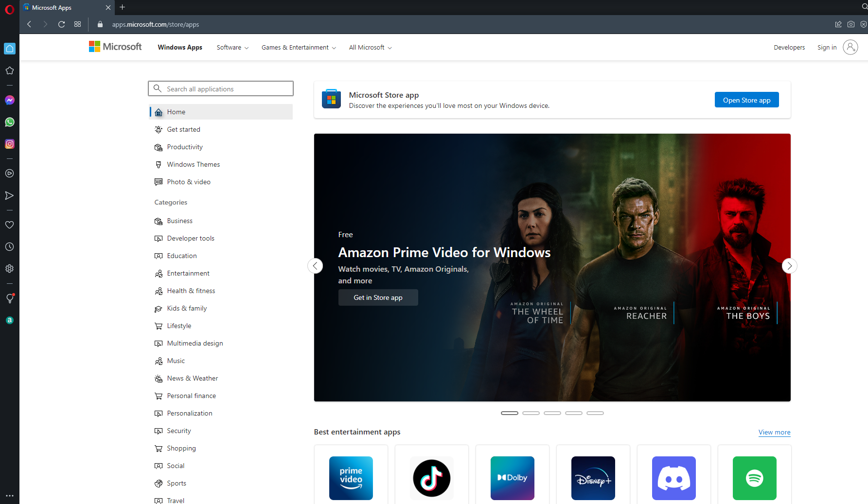Click the sidebar player icon
The width and height of the screenshot is (868, 504).
[10, 174]
